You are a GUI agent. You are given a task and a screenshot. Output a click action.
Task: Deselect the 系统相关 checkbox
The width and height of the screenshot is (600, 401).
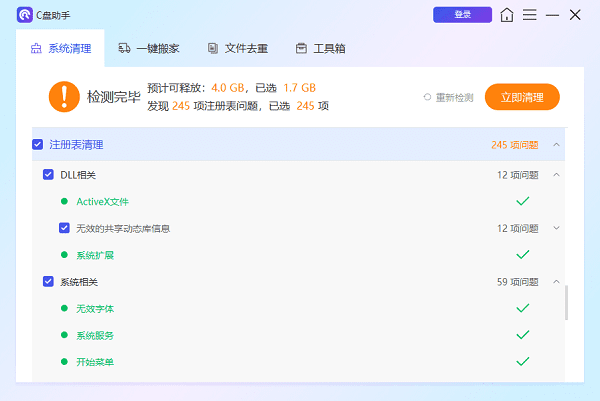pos(48,282)
